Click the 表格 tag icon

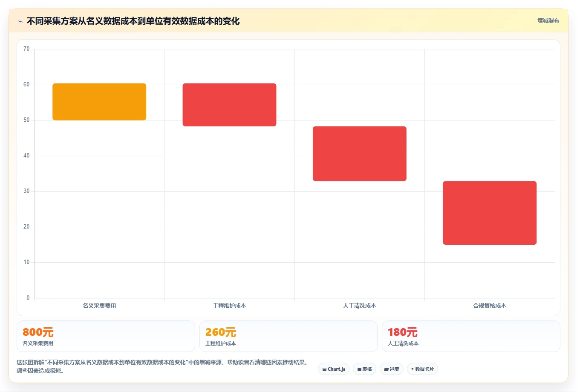tap(359, 369)
